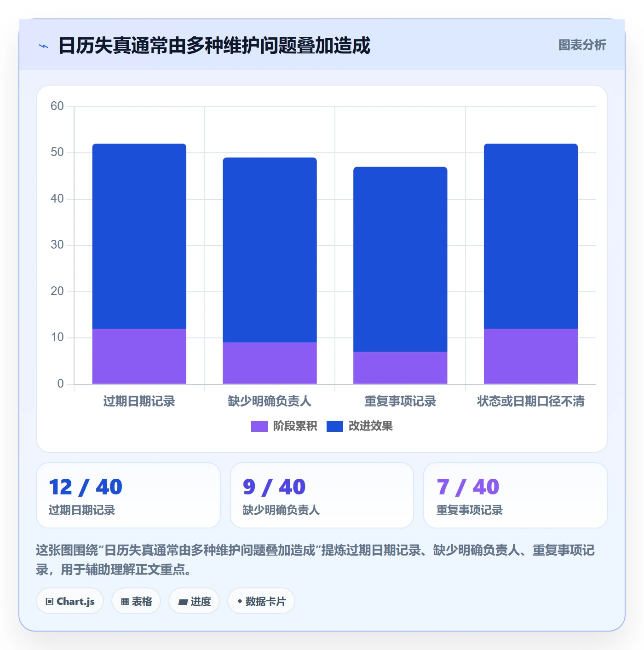644x650 pixels.
Task: Click the lightning icon beside the title
Action: (44, 46)
